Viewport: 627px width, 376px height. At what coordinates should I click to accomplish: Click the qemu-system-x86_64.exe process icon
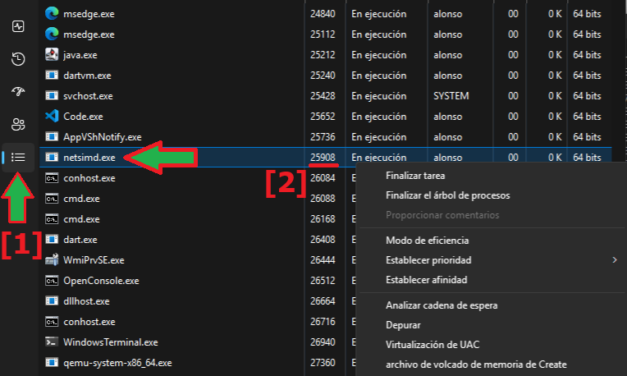click(52, 362)
